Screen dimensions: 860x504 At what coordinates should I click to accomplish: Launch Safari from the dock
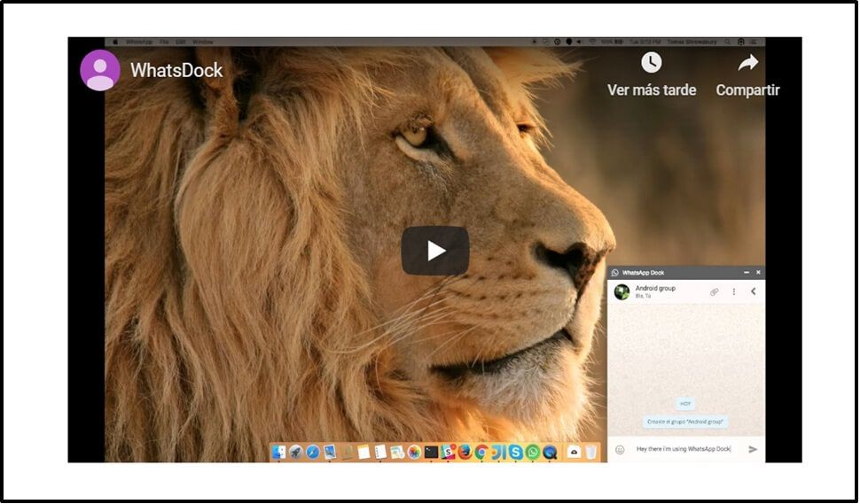coord(313,452)
